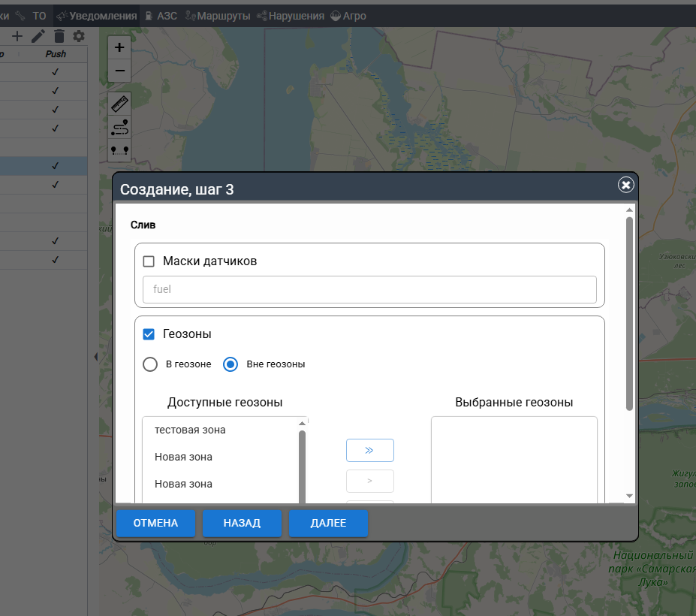Viewport: 696px width, 616px height.
Task: Click the add notification plus icon
Action: point(17,36)
